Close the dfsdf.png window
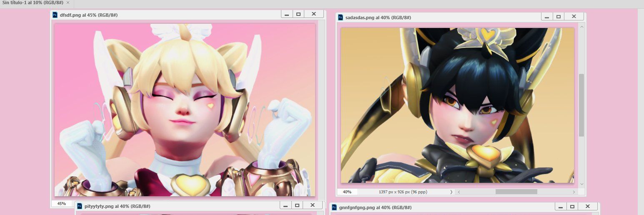Viewport: 644px width, 215px height. [314, 14]
